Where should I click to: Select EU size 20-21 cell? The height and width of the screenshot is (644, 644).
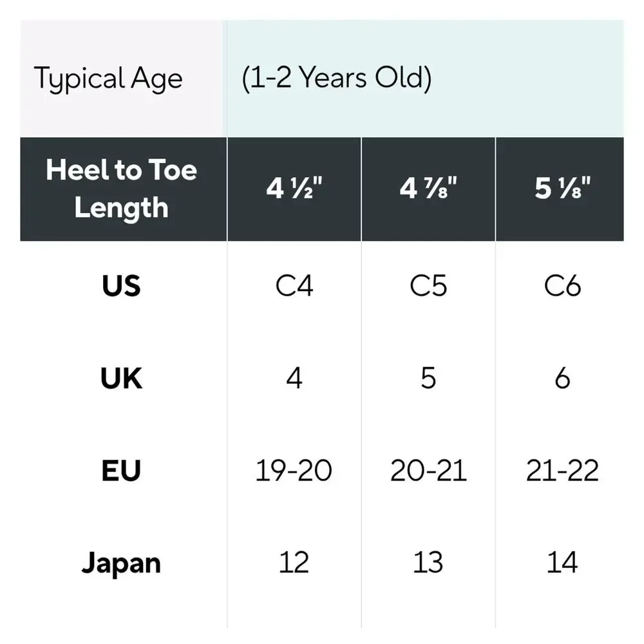click(428, 470)
